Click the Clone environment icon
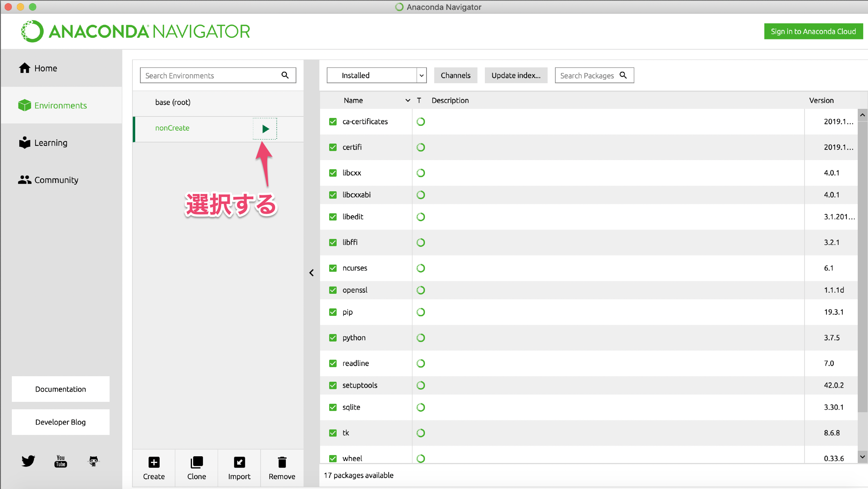 pos(196,462)
